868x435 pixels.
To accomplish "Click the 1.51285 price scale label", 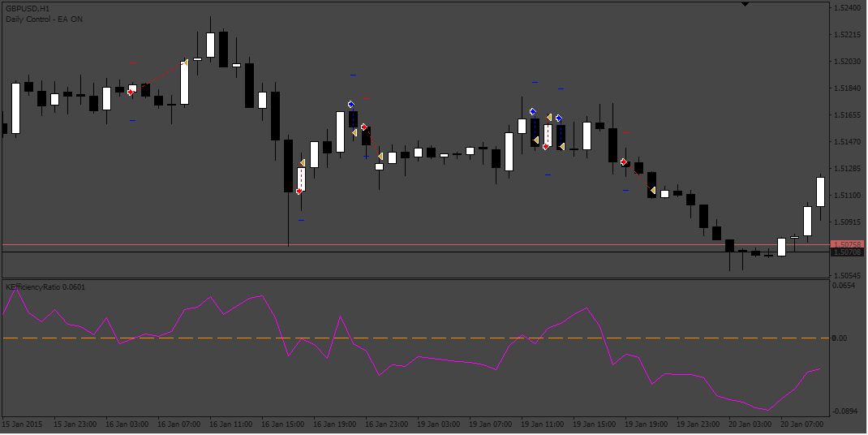I will pyautogui.click(x=849, y=169).
